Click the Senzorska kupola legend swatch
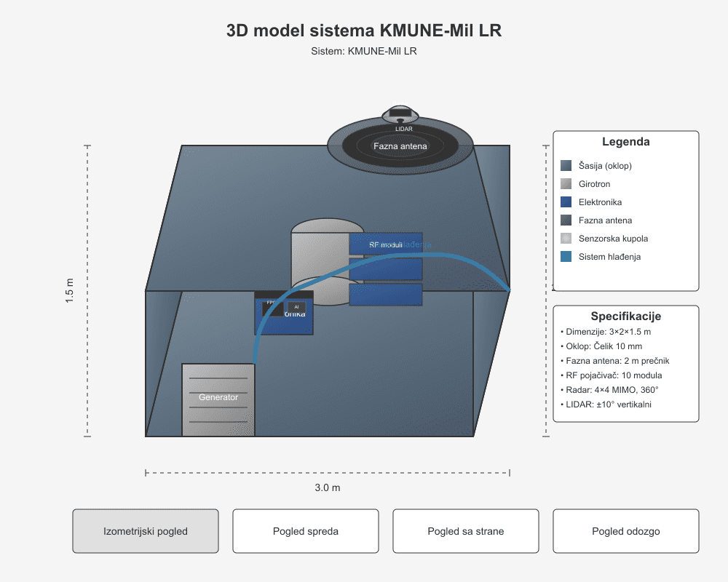Viewport: 728px width, 582px height. pos(566,239)
